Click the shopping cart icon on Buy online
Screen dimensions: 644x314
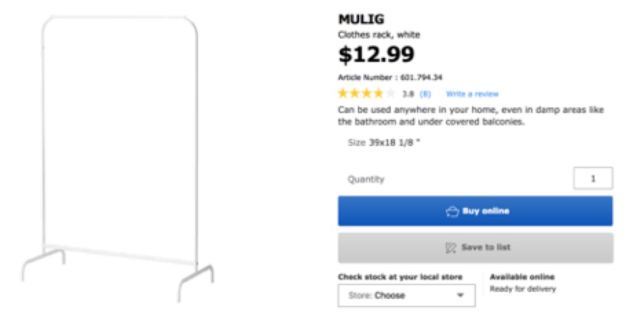coord(452,211)
